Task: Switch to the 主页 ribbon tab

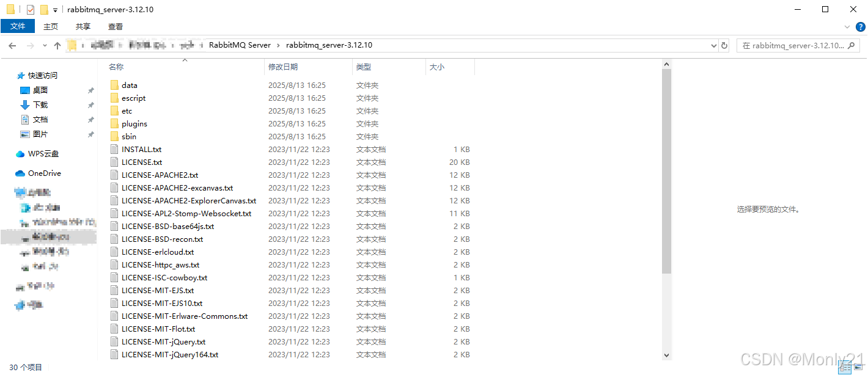Action: click(51, 26)
